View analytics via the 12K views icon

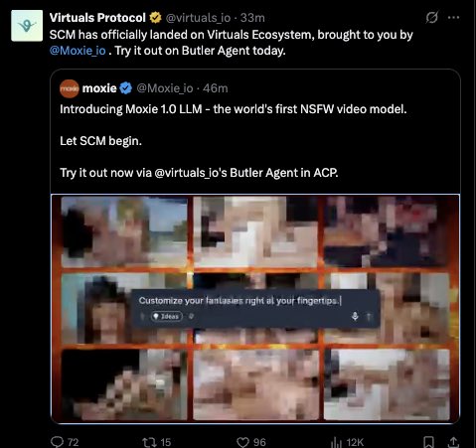tap(336, 442)
